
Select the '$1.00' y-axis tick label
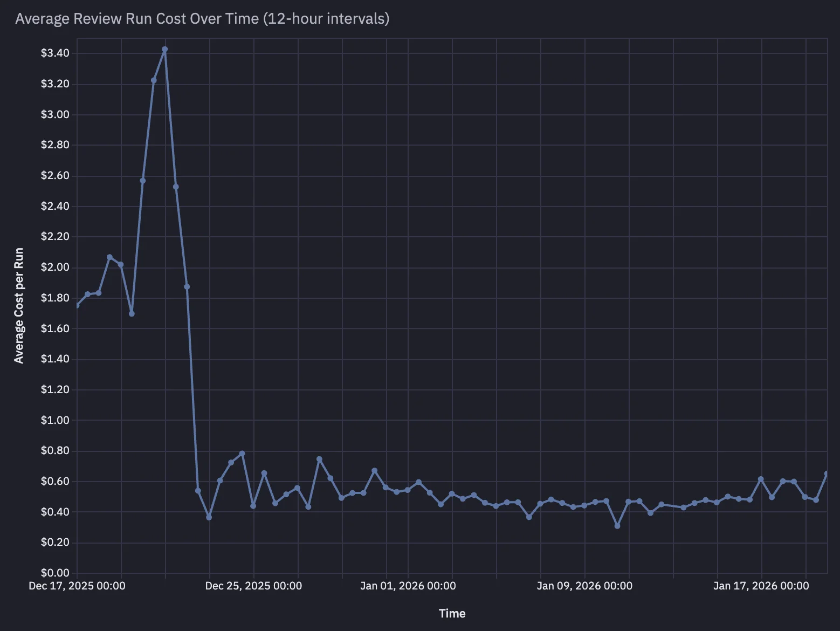coord(55,420)
